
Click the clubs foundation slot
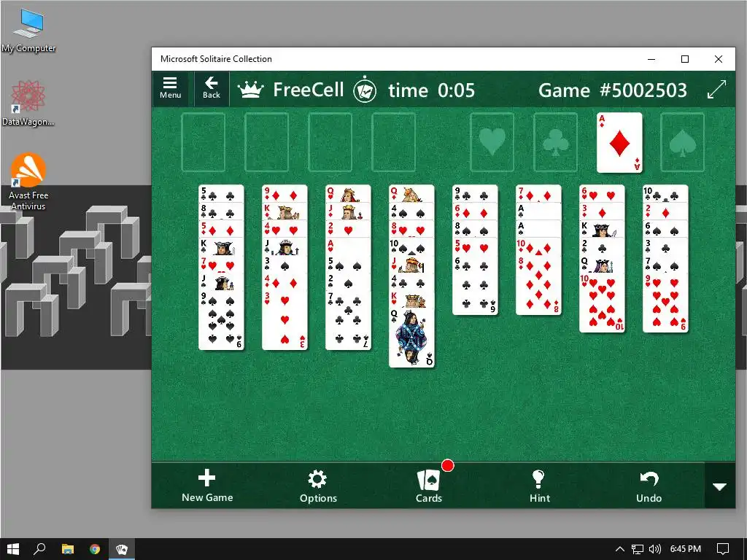(x=555, y=142)
